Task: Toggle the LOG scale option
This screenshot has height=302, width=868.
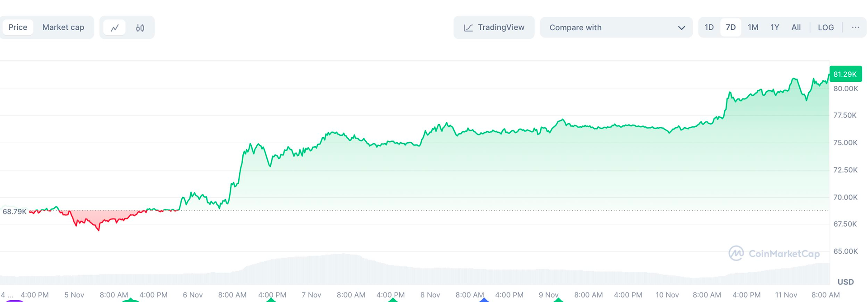Action: coord(826,28)
